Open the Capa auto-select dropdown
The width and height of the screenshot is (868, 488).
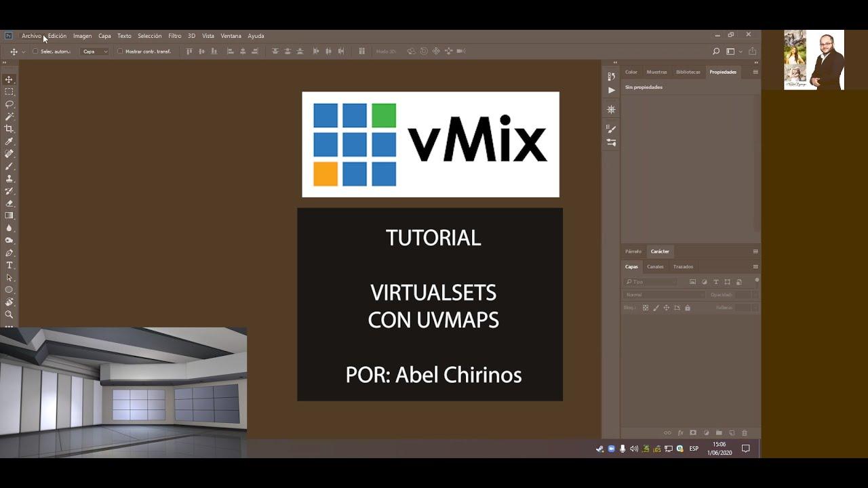(x=94, y=52)
